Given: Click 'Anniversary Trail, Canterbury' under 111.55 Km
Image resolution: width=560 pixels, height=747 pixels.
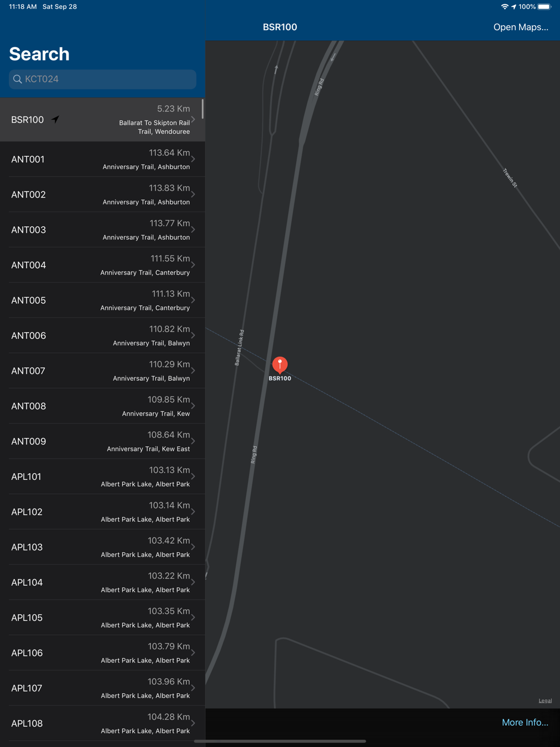Looking at the screenshot, I should [x=145, y=273].
